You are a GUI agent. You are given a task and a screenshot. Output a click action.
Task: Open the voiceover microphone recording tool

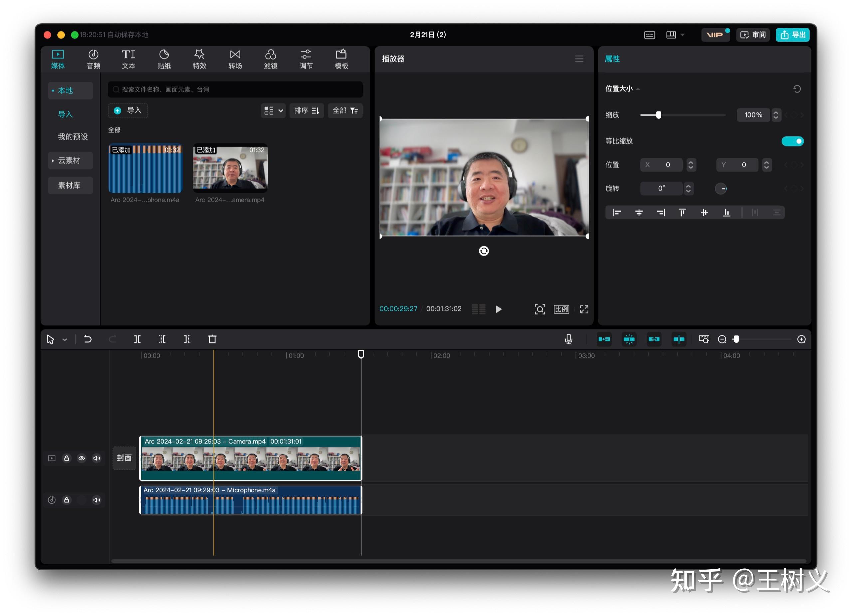pyautogui.click(x=568, y=339)
